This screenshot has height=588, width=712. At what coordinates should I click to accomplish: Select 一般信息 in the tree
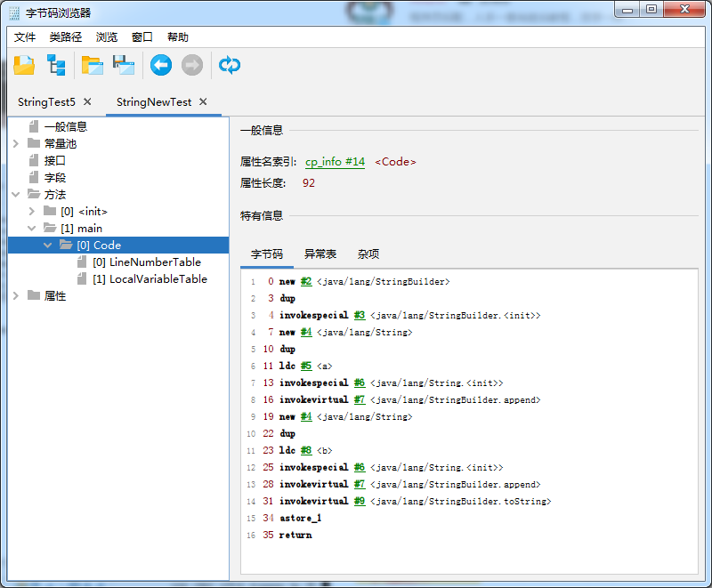[x=65, y=126]
